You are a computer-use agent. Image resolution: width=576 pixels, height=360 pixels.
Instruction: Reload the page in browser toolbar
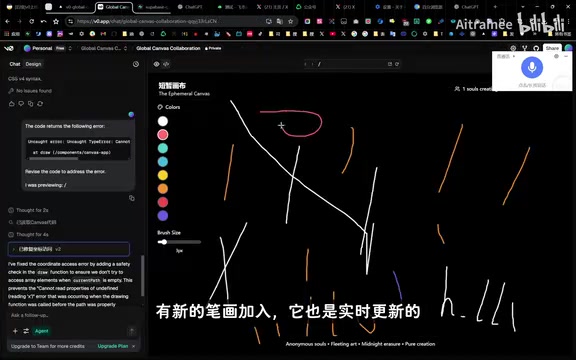point(32,21)
